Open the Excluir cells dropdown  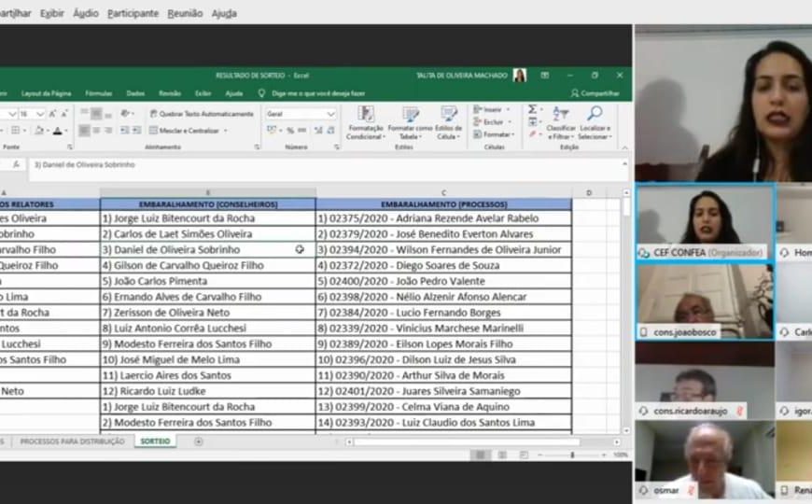coord(492,122)
